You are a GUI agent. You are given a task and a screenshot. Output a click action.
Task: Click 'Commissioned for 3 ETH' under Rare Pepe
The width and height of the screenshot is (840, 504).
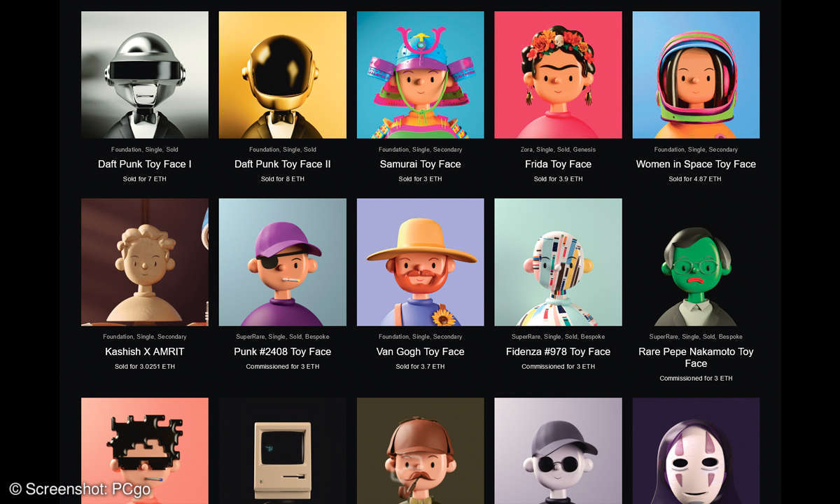[x=696, y=379]
